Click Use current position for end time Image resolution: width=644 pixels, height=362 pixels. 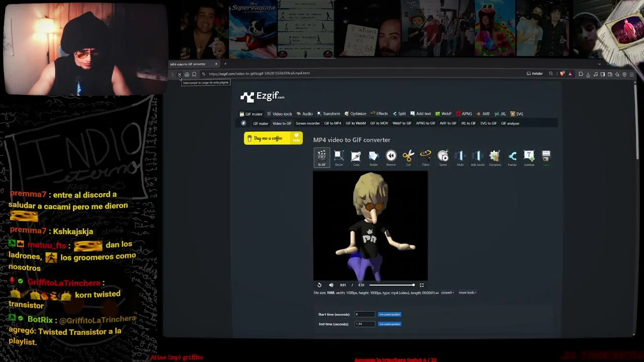(x=389, y=324)
